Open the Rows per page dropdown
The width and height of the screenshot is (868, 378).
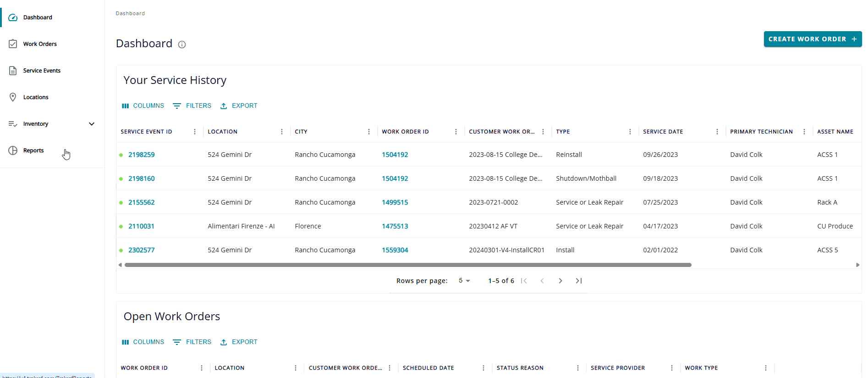pos(464,281)
